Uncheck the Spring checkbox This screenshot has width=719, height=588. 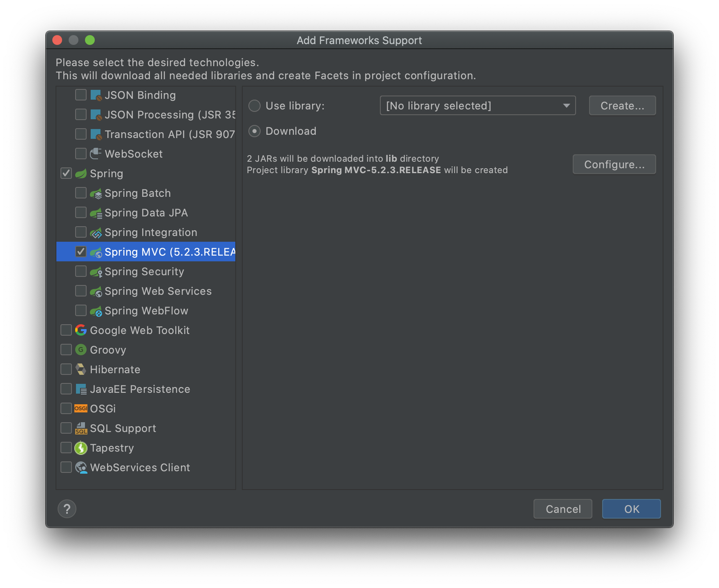(x=66, y=173)
